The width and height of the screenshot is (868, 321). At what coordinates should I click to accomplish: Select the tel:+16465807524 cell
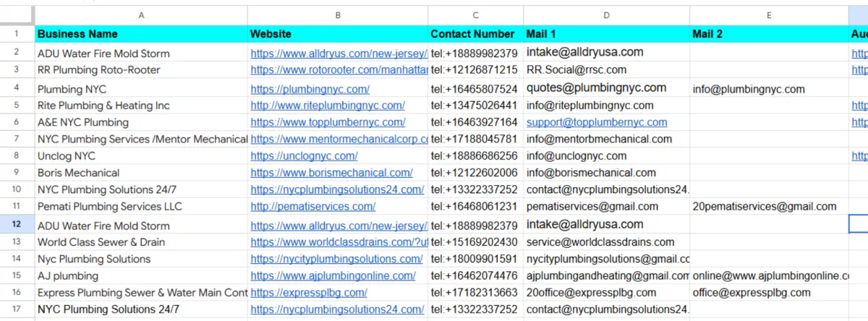[476, 89]
